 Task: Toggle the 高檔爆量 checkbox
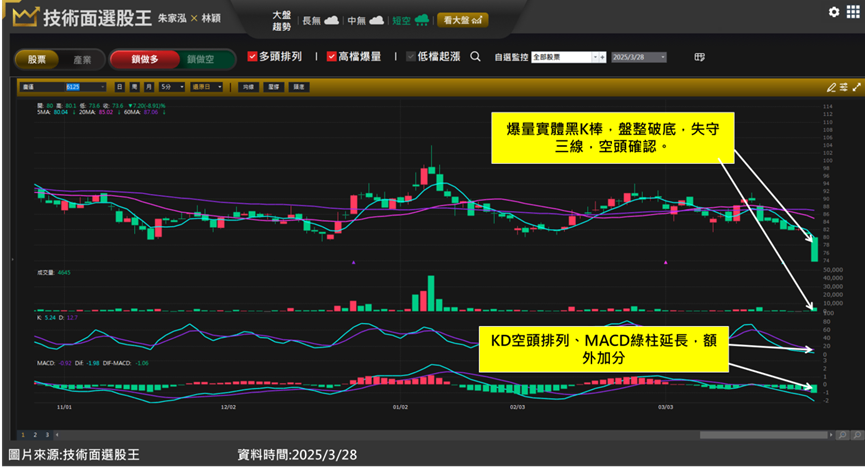(x=332, y=56)
